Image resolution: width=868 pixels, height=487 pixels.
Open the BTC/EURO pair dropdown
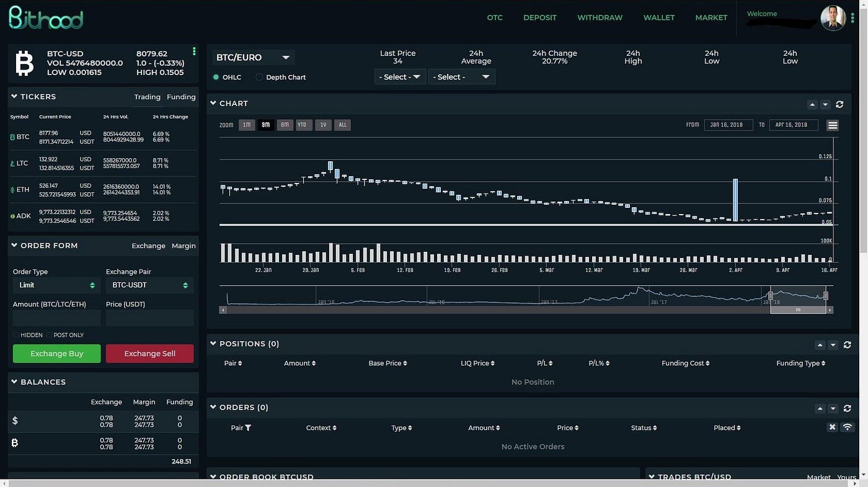click(253, 57)
